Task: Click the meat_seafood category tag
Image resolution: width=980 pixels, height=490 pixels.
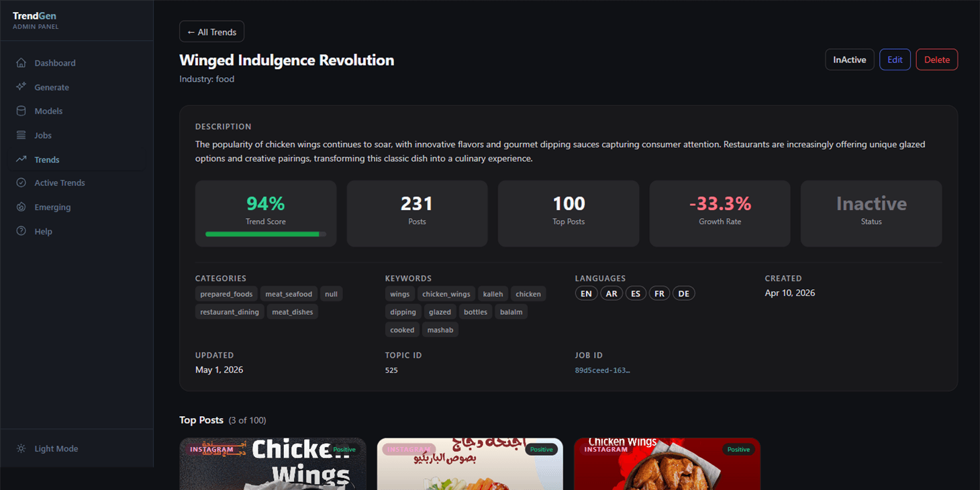Action: click(289, 294)
